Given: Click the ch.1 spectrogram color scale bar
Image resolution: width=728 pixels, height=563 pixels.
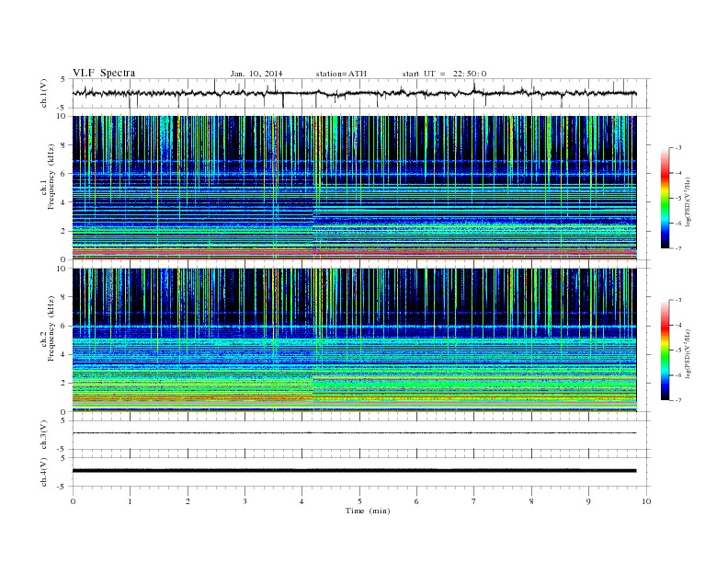Looking at the screenshot, I should coord(665,199).
